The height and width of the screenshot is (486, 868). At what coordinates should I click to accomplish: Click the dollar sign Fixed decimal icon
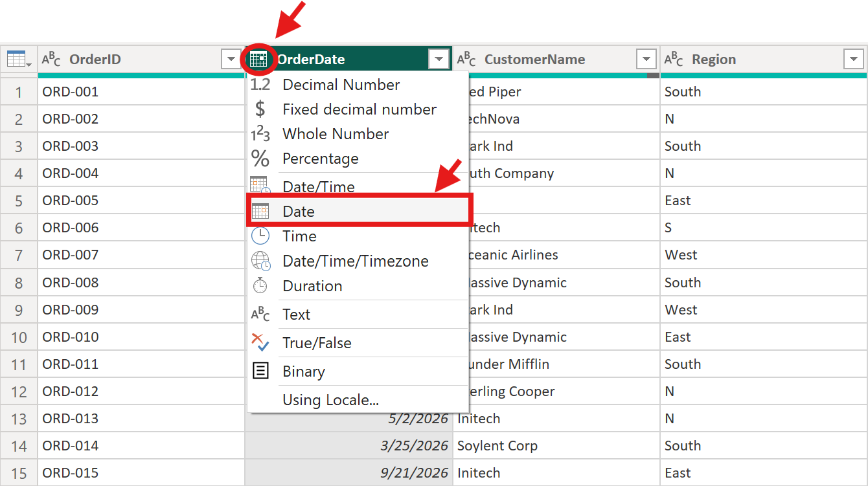(260, 109)
